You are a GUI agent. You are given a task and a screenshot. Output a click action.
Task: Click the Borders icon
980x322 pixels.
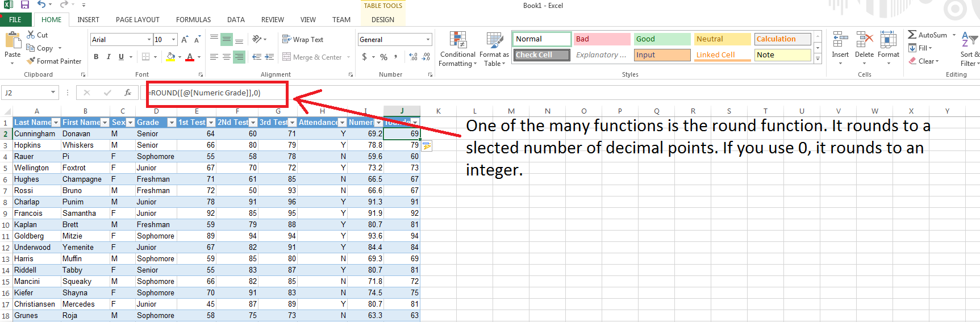[145, 57]
